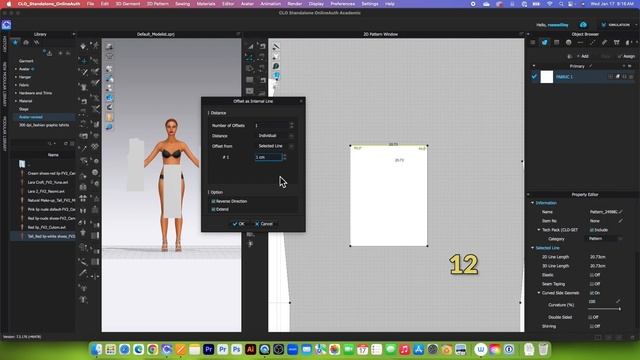Collapse the Primary section in Object Browser
Viewport: 640px width, 360px height.
(533, 66)
